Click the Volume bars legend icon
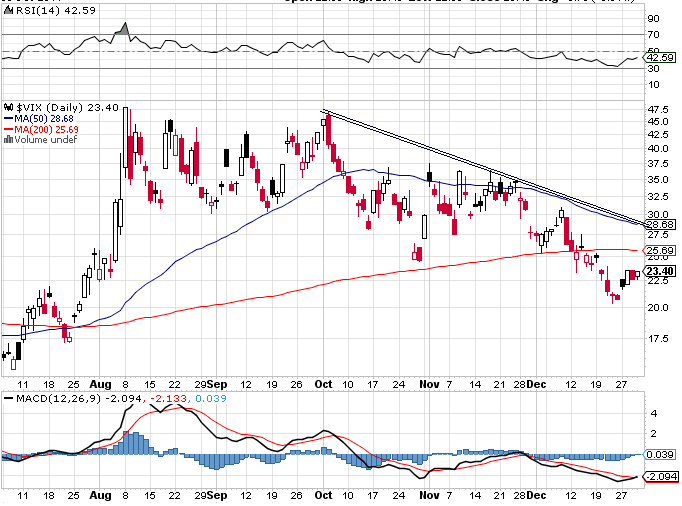Image resolution: width=682 pixels, height=506 pixels. coord(8,140)
